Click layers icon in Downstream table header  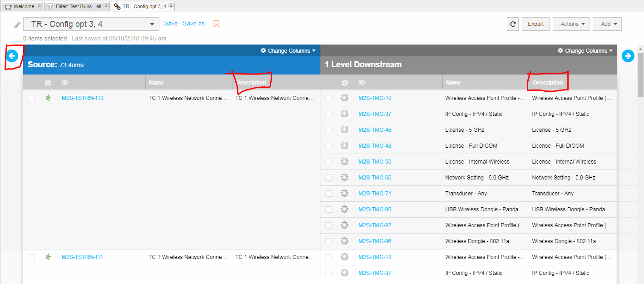pyautogui.click(x=345, y=83)
